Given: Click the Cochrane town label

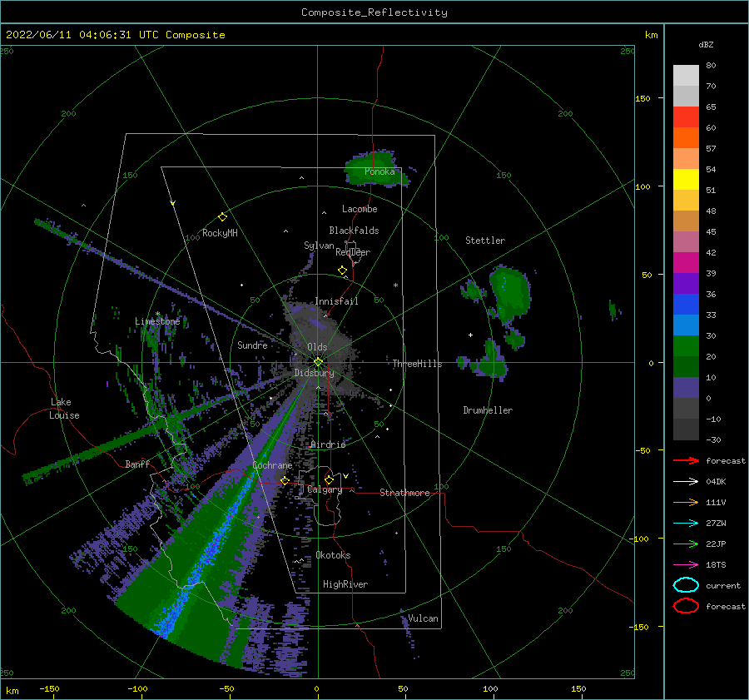Looking at the screenshot, I should click(272, 465).
